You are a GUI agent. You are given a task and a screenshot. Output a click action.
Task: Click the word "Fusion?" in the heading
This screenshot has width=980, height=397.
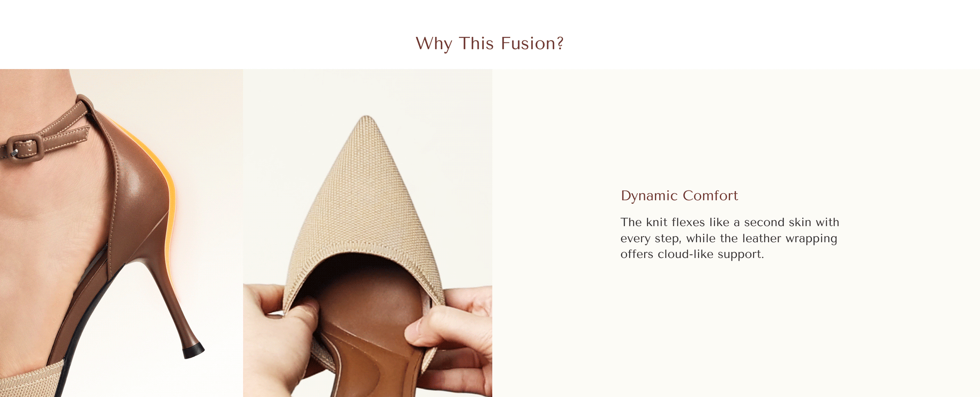click(x=532, y=44)
